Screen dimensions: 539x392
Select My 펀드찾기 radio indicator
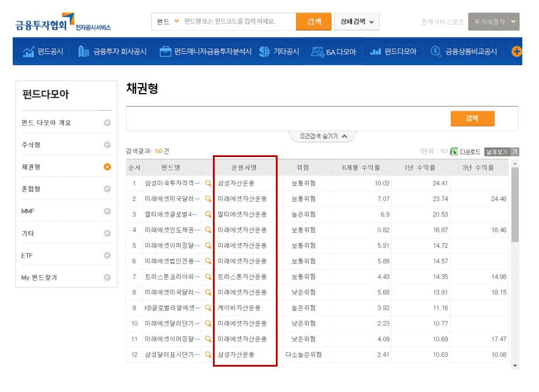click(x=107, y=277)
